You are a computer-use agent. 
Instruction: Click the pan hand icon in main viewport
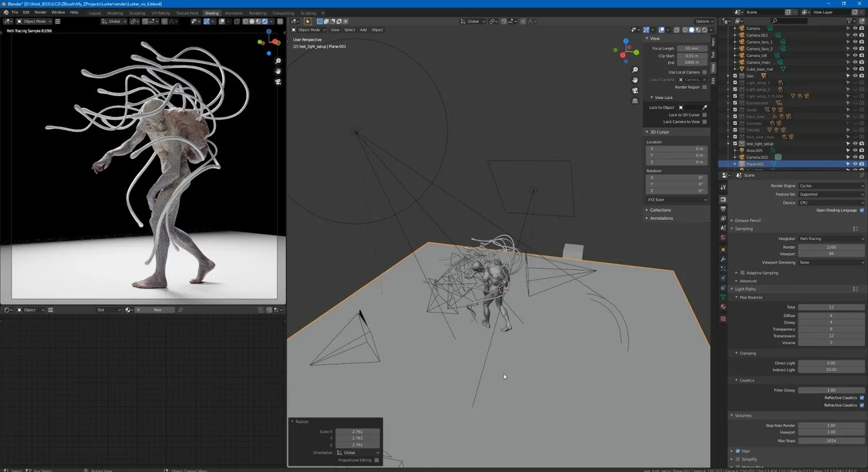coord(635,80)
